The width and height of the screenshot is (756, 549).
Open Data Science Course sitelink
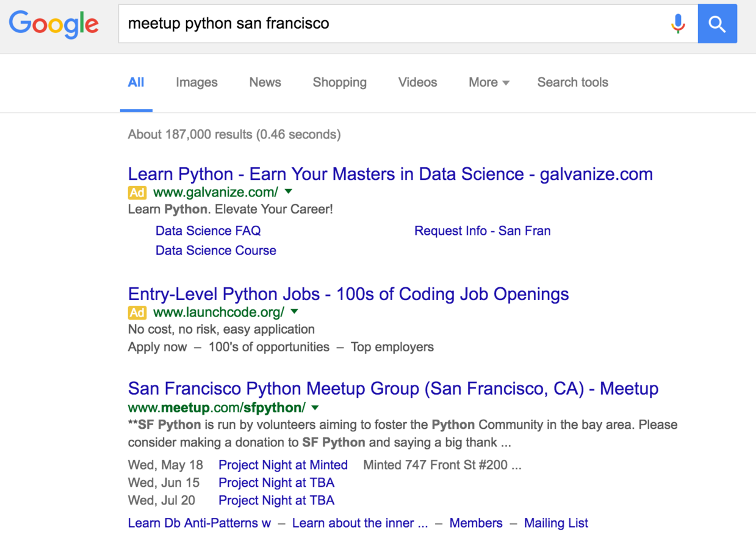pyautogui.click(x=216, y=250)
